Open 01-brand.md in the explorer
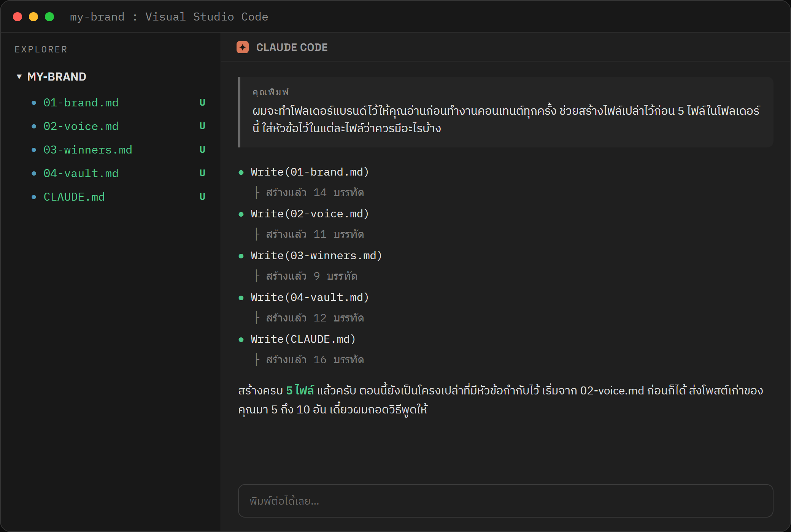 click(81, 103)
